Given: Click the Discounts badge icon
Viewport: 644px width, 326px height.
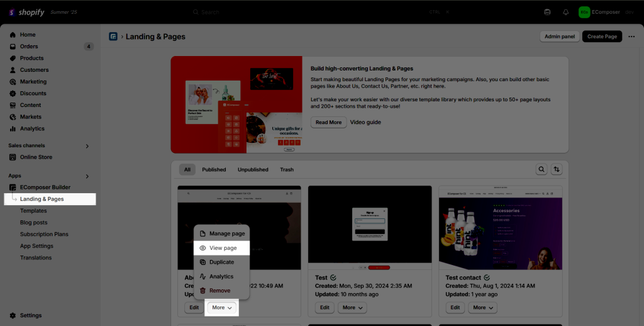Looking at the screenshot, I should pos(13,93).
